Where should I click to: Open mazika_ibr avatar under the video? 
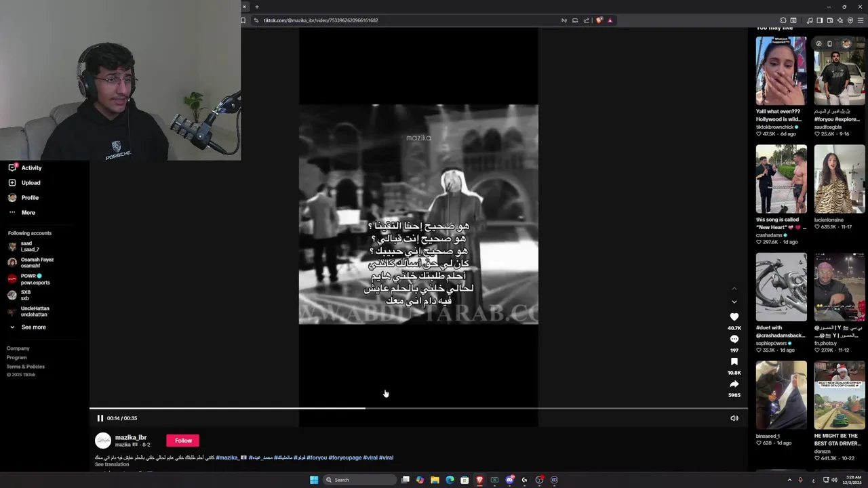click(x=103, y=441)
